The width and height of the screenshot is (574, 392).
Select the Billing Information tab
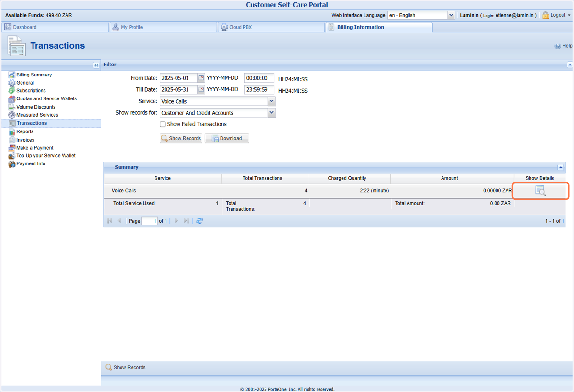point(379,27)
